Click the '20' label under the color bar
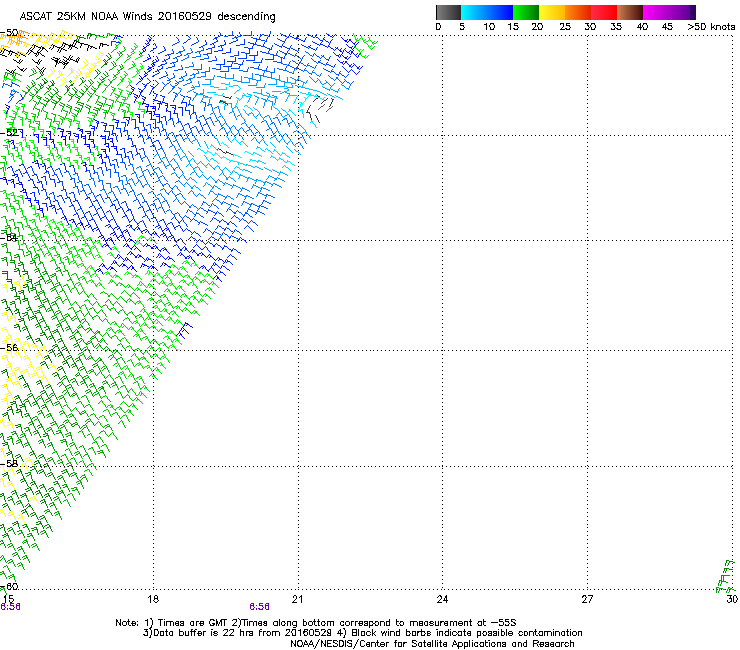740x650 pixels. coord(537,27)
